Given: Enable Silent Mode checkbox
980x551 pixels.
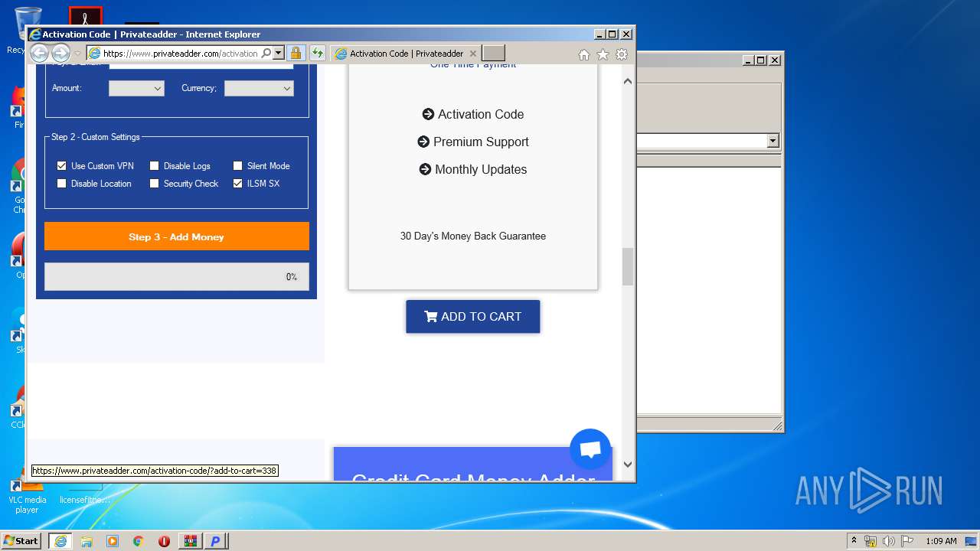Looking at the screenshot, I should pos(237,165).
